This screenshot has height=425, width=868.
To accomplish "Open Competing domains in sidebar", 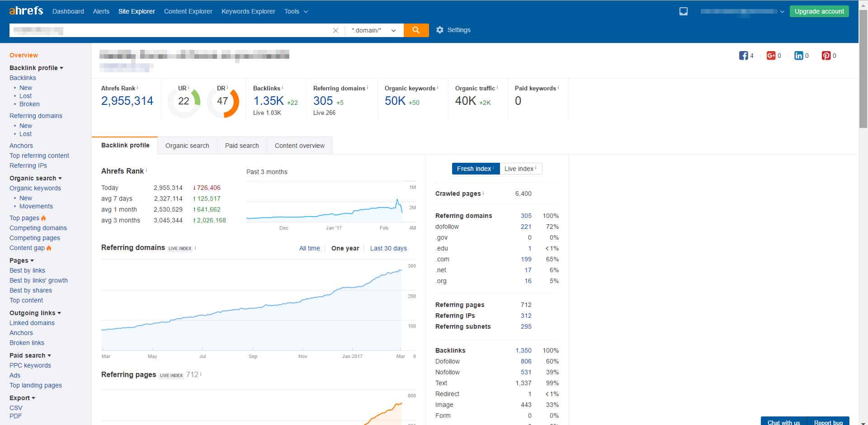I will click(38, 228).
